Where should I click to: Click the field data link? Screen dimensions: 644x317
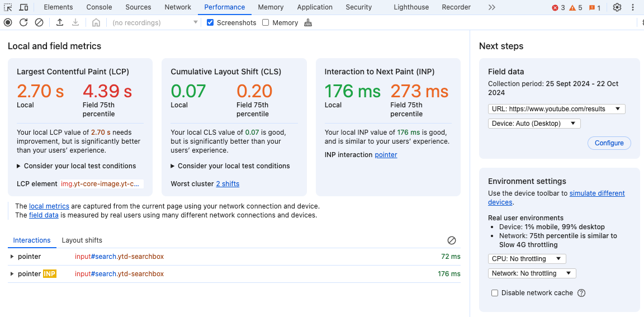44,215
